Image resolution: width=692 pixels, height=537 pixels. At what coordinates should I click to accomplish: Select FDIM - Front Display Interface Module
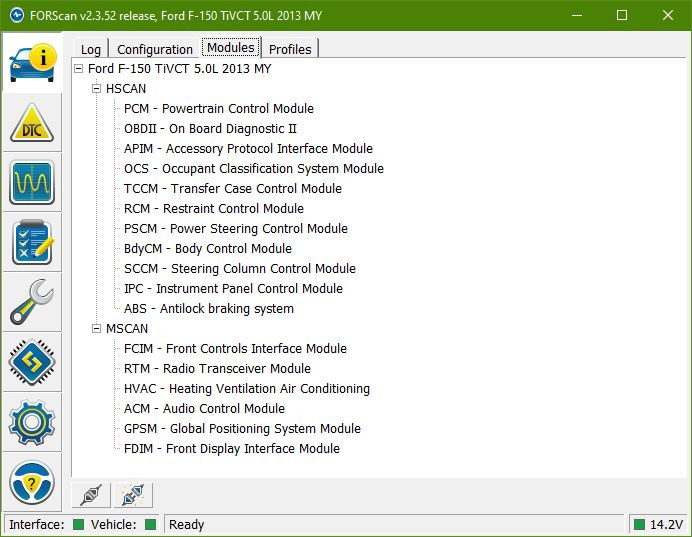pos(232,449)
